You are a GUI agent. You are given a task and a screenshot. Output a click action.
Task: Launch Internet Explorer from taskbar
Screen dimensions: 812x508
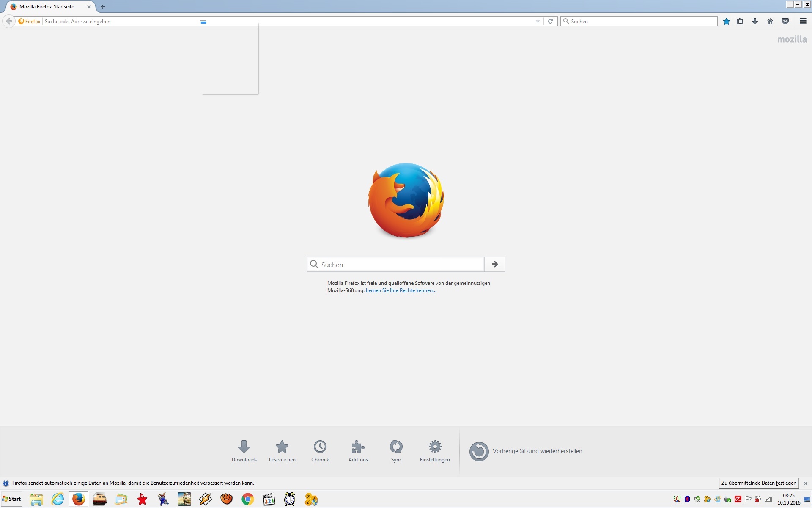click(58, 500)
